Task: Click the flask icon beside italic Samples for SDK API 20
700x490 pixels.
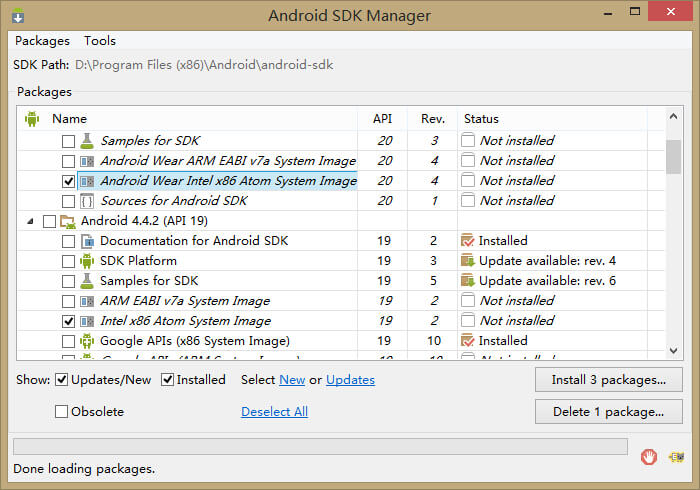Action: pos(87,141)
